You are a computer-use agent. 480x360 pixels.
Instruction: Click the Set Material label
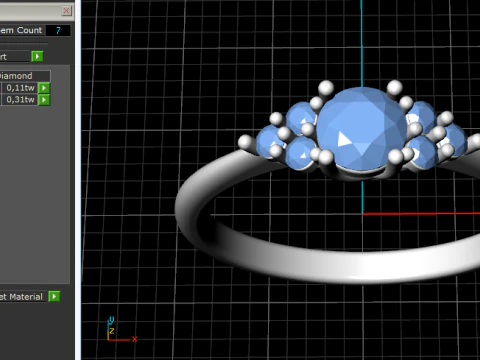tap(21, 297)
